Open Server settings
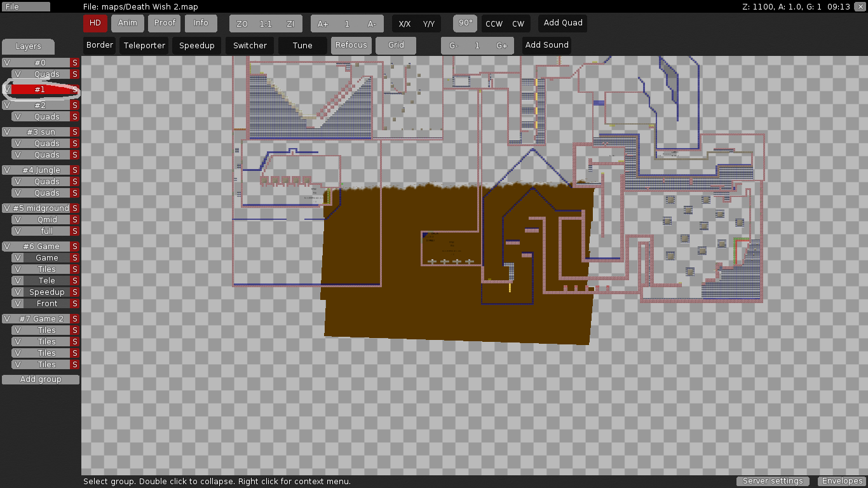Image resolution: width=868 pixels, height=488 pixels. click(x=773, y=481)
